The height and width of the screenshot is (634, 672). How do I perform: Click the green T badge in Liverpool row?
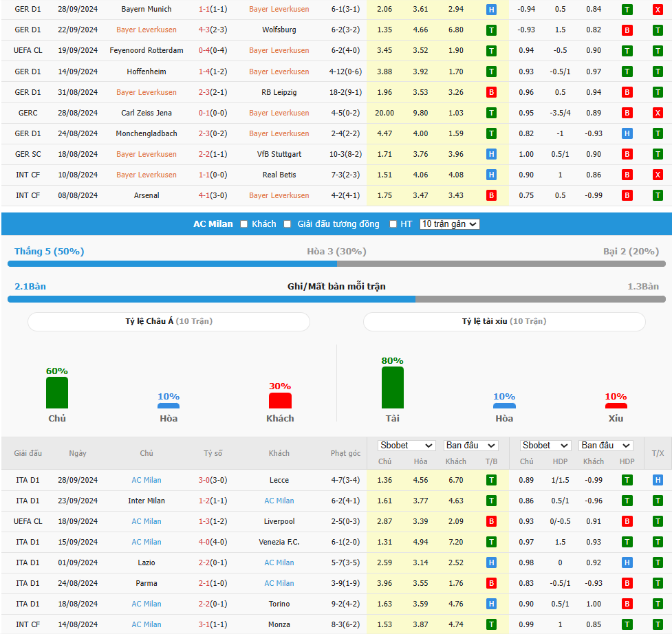pos(658,521)
